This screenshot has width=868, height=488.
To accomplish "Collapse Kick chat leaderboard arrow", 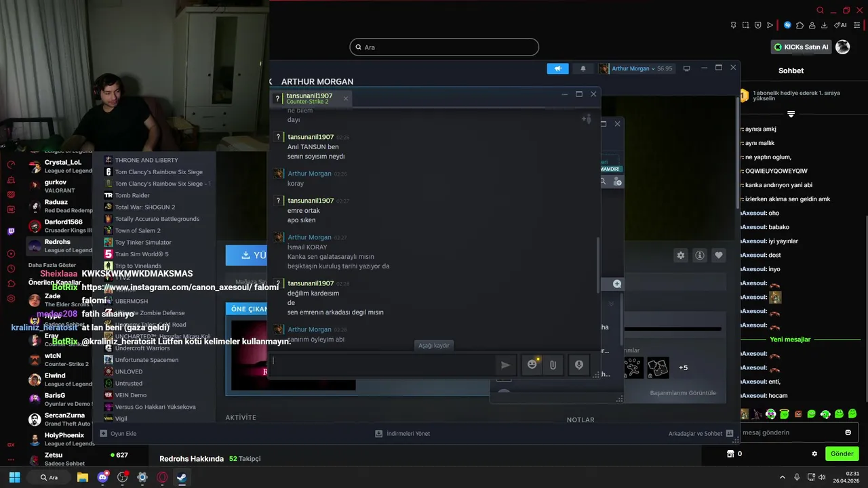I will coord(791,115).
